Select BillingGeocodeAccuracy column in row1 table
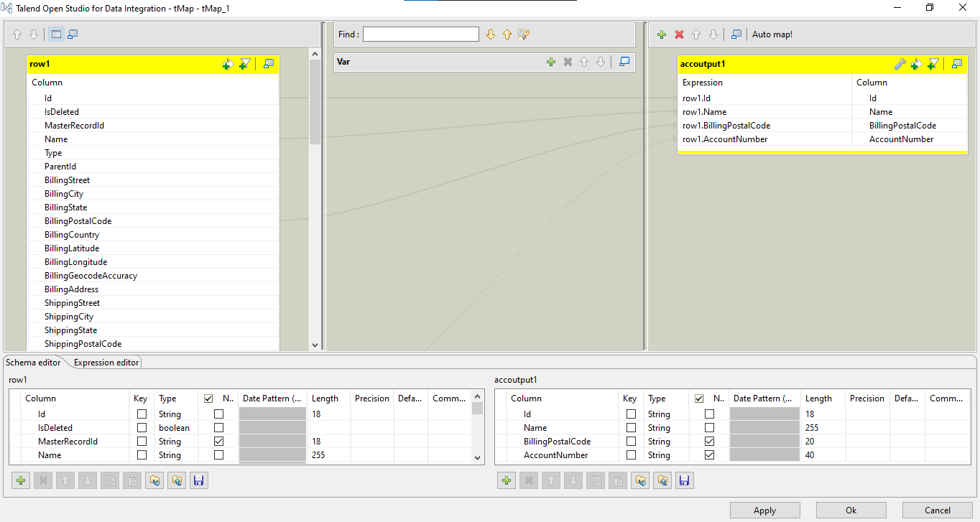Viewport: 980px width, 522px height. click(x=152, y=276)
